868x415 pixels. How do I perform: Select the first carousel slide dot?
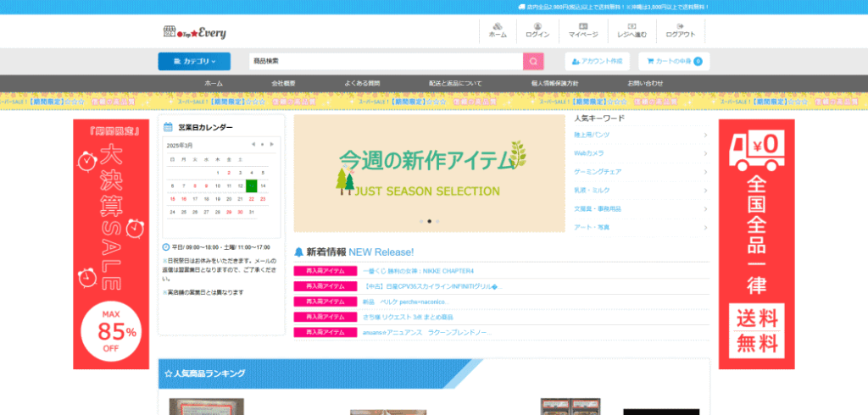420,221
